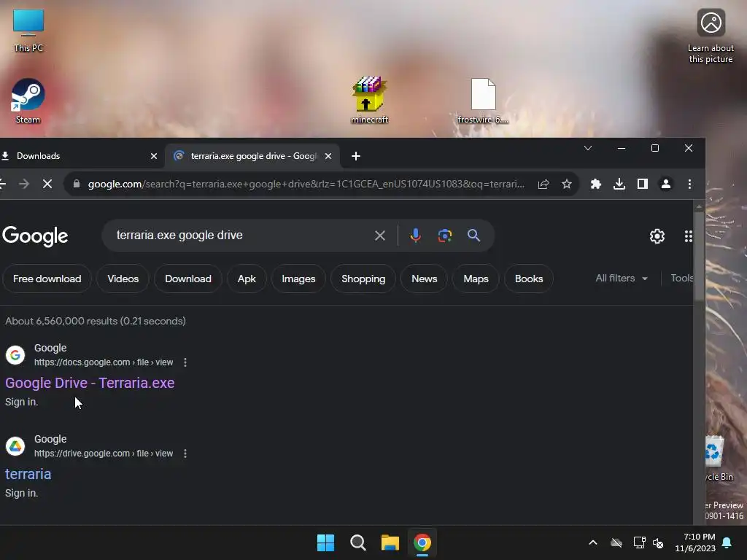The width and height of the screenshot is (747, 560).
Task: Click the Chrome taskbar icon
Action: (422, 542)
